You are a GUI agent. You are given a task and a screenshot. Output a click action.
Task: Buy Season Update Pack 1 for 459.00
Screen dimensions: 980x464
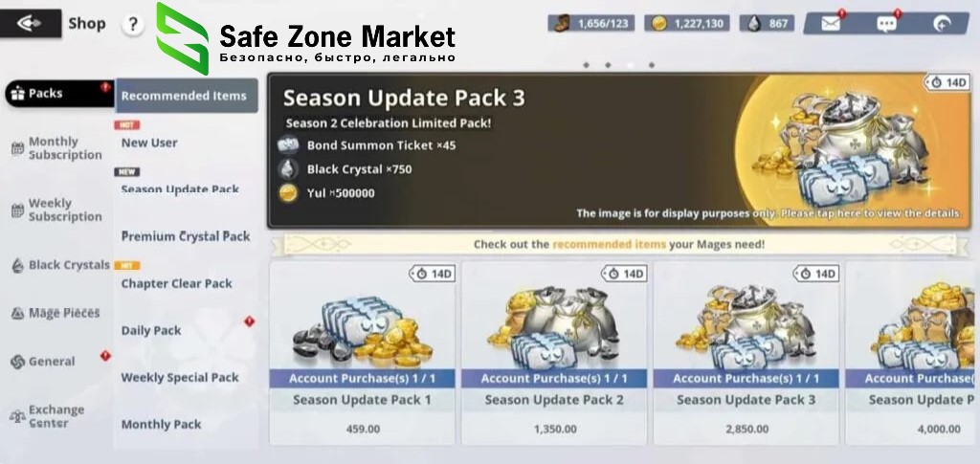363,353
